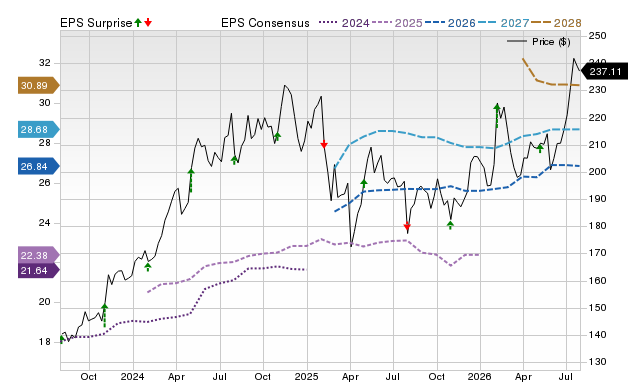Click the 32 label on the EPS axis
Screen dimensions: 640x382
pos(45,63)
